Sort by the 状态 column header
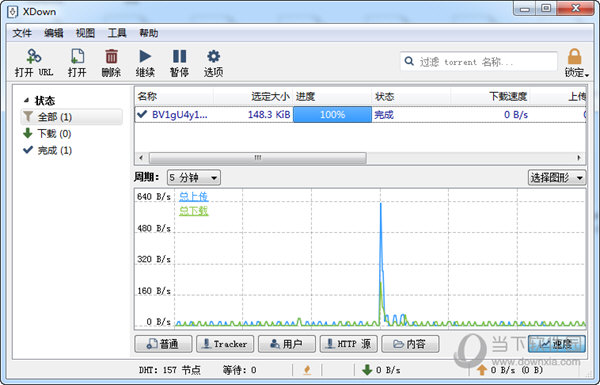Screen dimensions: 600x385 click(x=411, y=96)
